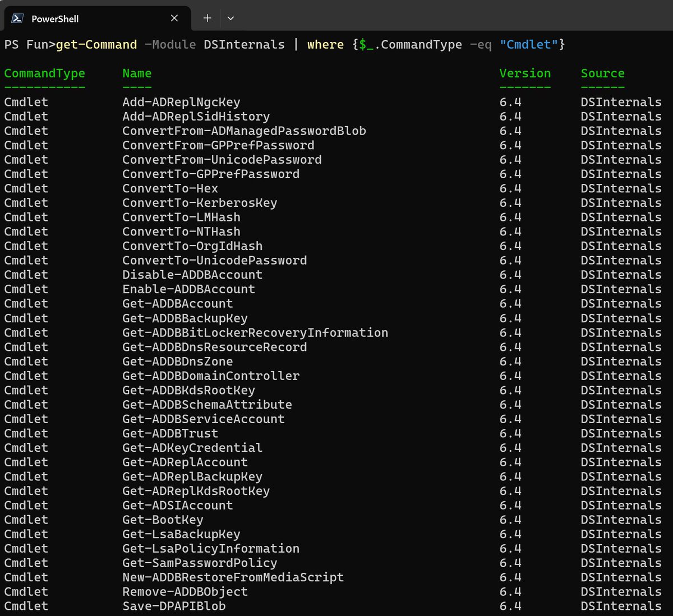673x616 pixels.
Task: Click Get-BootKey
Action: [163, 520]
